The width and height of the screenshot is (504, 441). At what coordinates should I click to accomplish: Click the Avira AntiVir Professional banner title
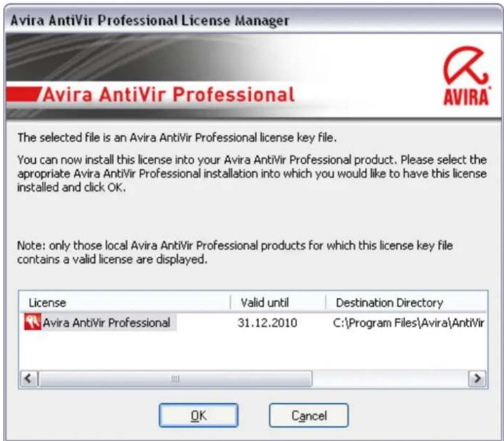168,95
